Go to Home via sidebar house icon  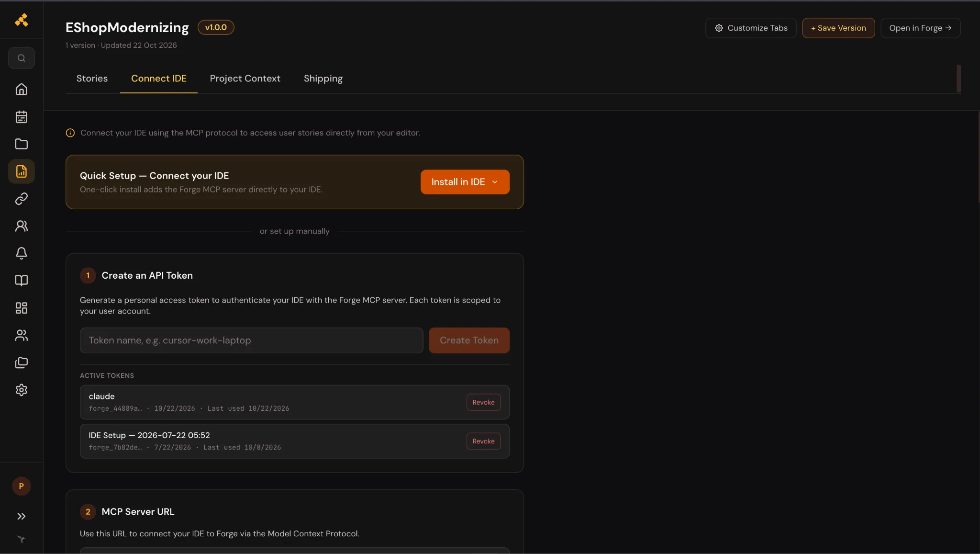pyautogui.click(x=22, y=90)
